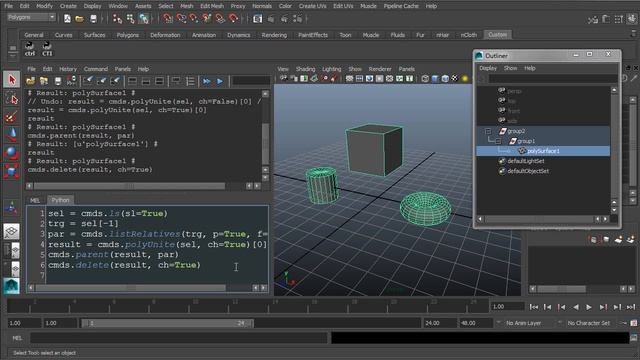Open Outliner Display menu
640x360 pixels.
point(488,68)
